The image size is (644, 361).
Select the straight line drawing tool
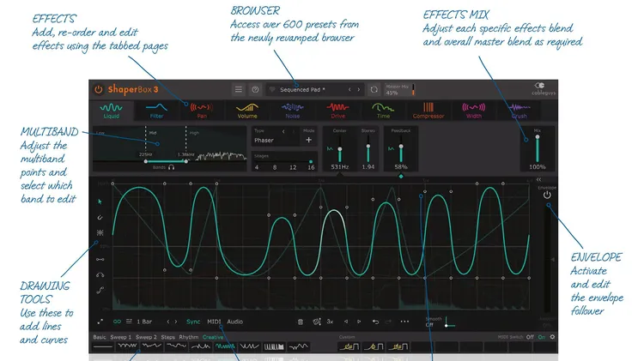[100, 259]
